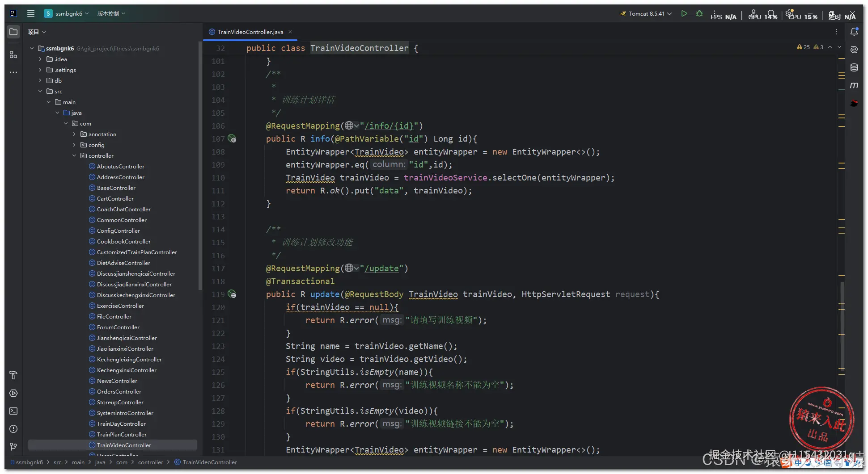868x474 pixels.
Task: Open AboutusController in the project tree
Action: tap(116, 166)
